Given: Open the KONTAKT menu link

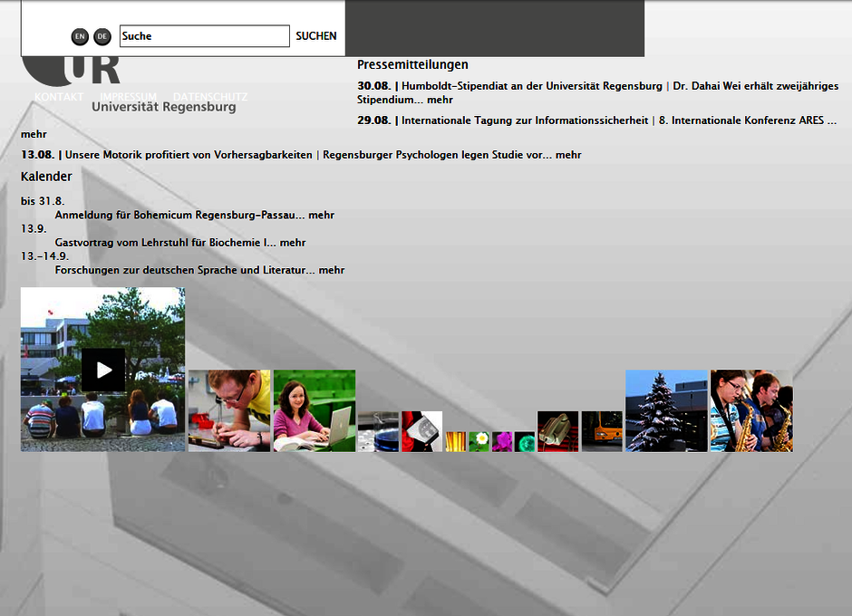Looking at the screenshot, I should pos(59,96).
